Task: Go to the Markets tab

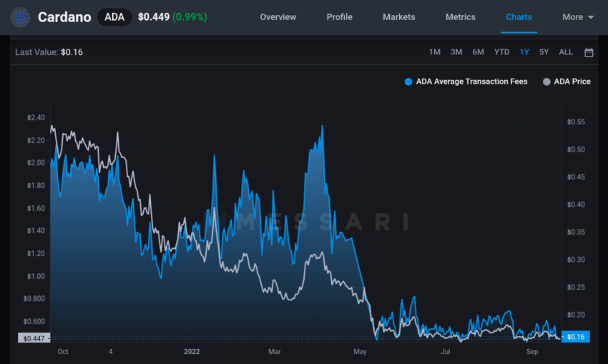Action: pyautogui.click(x=398, y=17)
